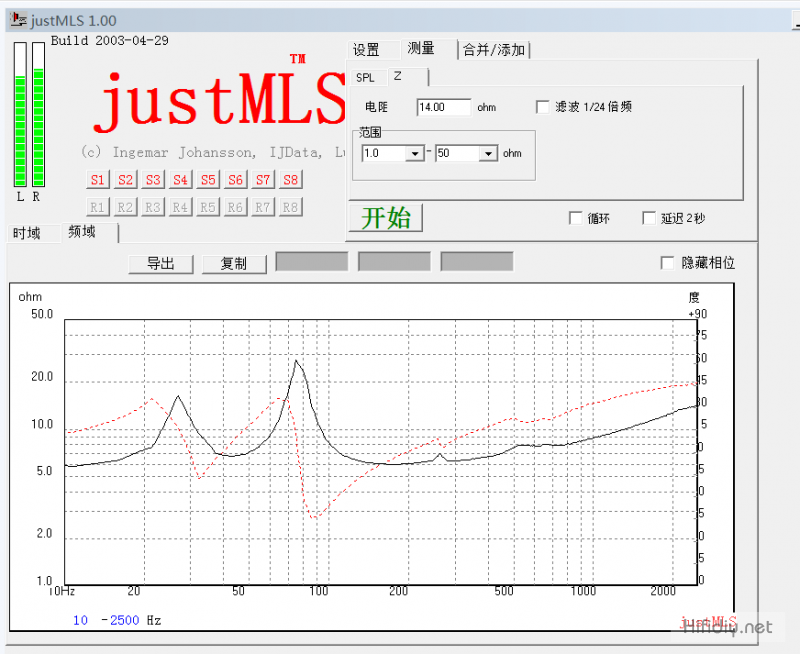
Task: Click the justMLS title bar icon
Action: point(18,20)
